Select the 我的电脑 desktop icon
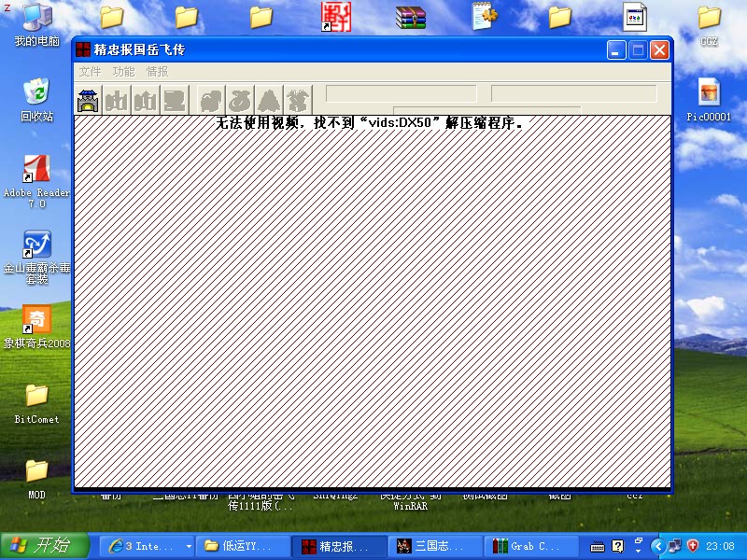 click(x=37, y=25)
